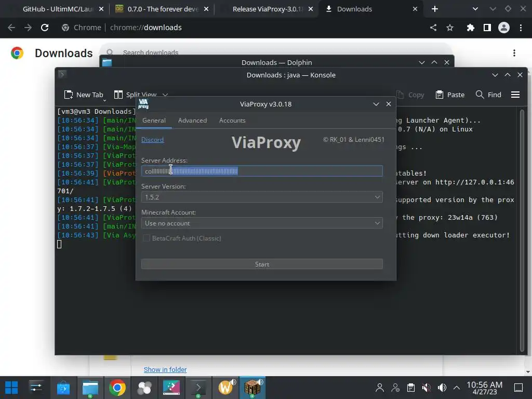Open Dolphin file manager from taskbar
Viewport: 532px width, 399px height.
pyautogui.click(x=90, y=388)
